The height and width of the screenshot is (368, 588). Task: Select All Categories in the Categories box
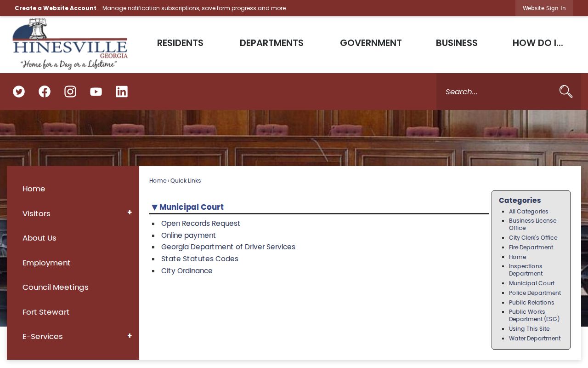(529, 212)
